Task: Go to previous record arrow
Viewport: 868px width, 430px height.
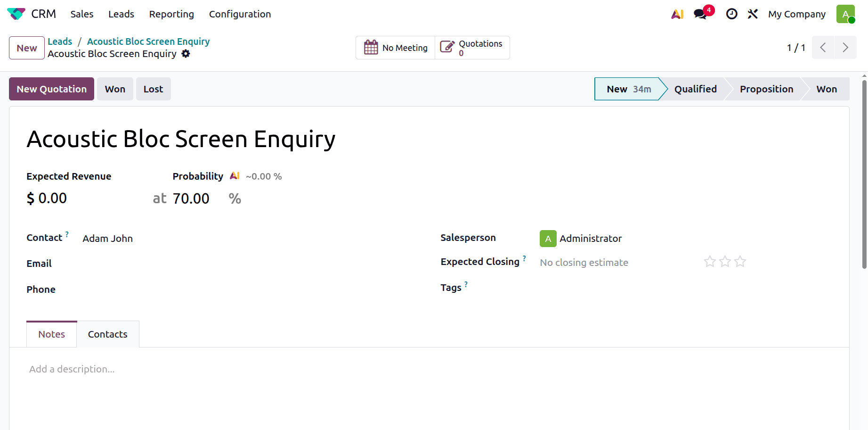Action: tap(823, 48)
